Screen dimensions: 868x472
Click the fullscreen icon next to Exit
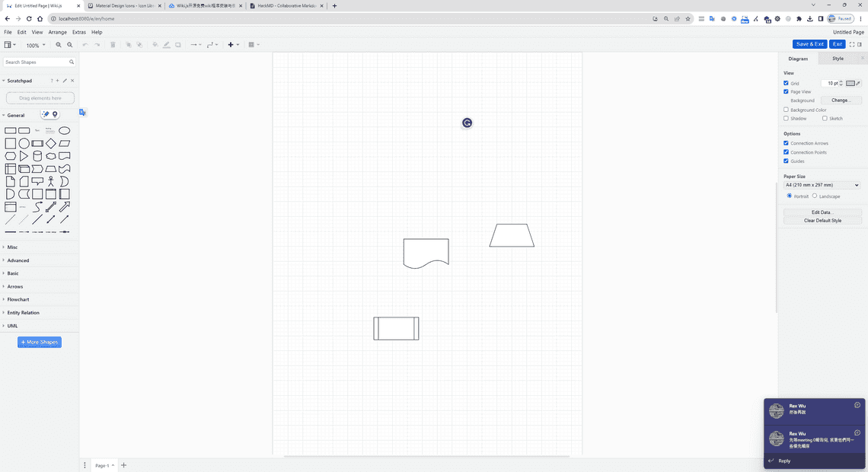(851, 44)
